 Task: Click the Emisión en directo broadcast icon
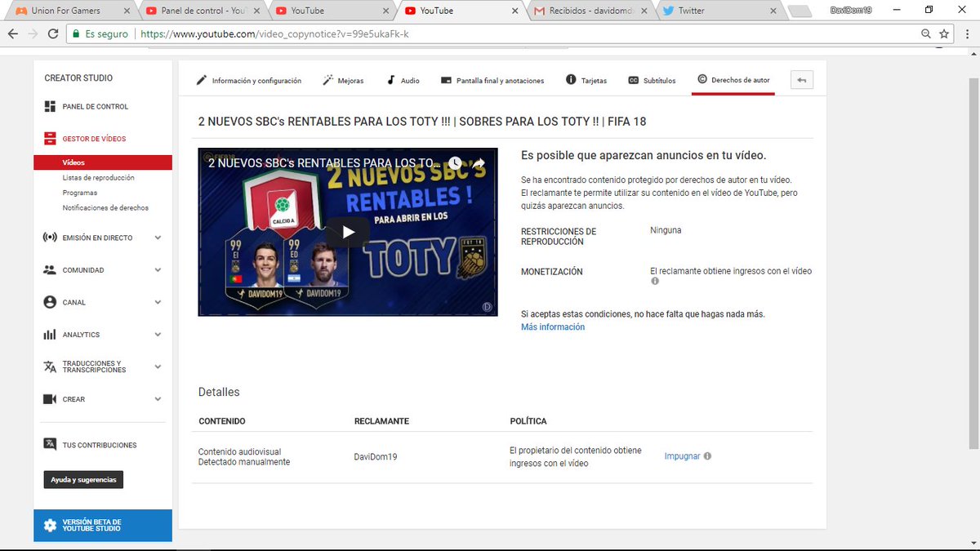(x=50, y=238)
